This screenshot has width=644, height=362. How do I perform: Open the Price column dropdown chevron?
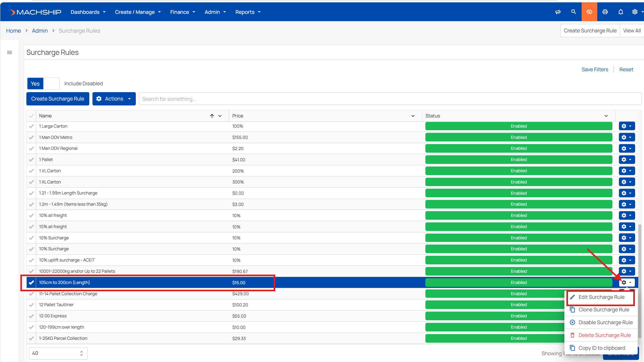point(413,116)
